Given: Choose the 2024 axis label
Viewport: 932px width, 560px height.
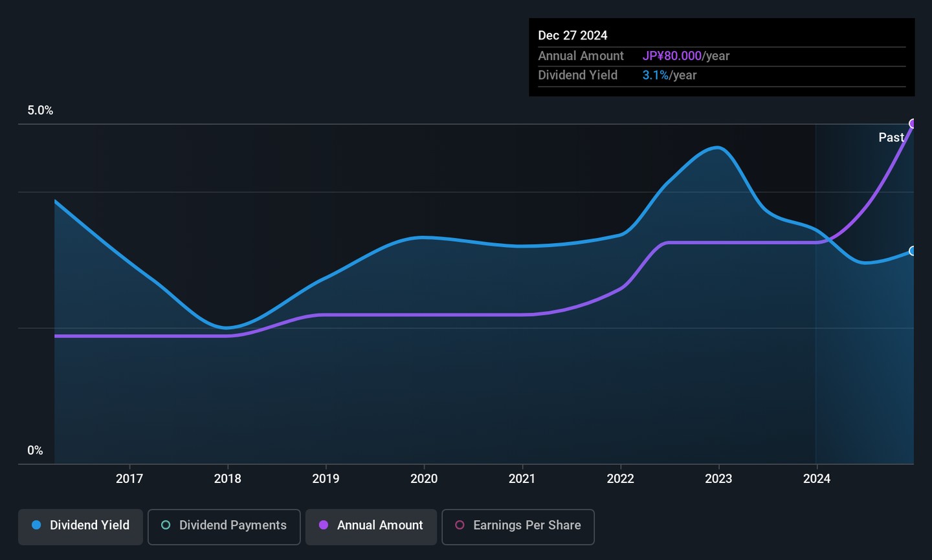Looking at the screenshot, I should pos(817,479).
